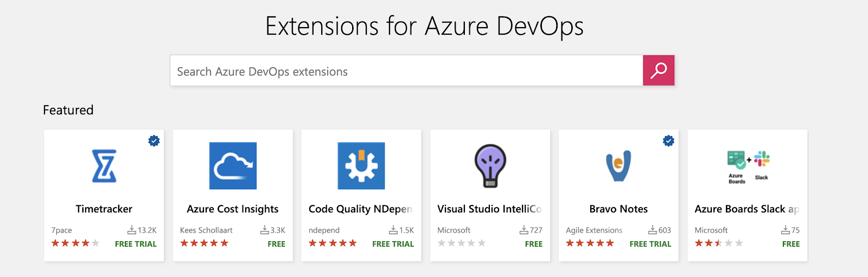Open the Timetracker extension title

(104, 209)
